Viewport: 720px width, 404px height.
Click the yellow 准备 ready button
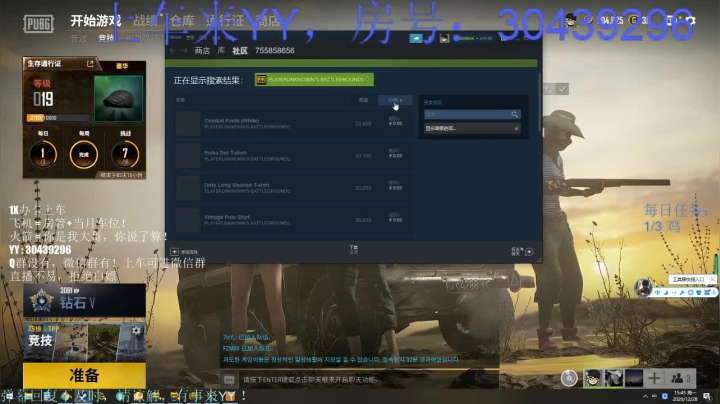84,376
